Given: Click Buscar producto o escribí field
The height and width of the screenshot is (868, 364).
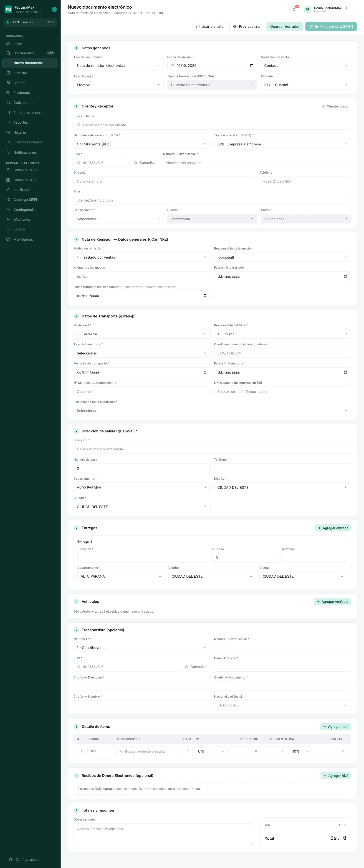Looking at the screenshot, I should pos(142,751).
